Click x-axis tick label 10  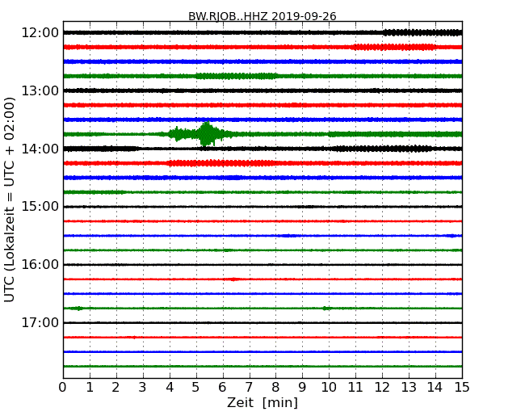click(x=329, y=387)
